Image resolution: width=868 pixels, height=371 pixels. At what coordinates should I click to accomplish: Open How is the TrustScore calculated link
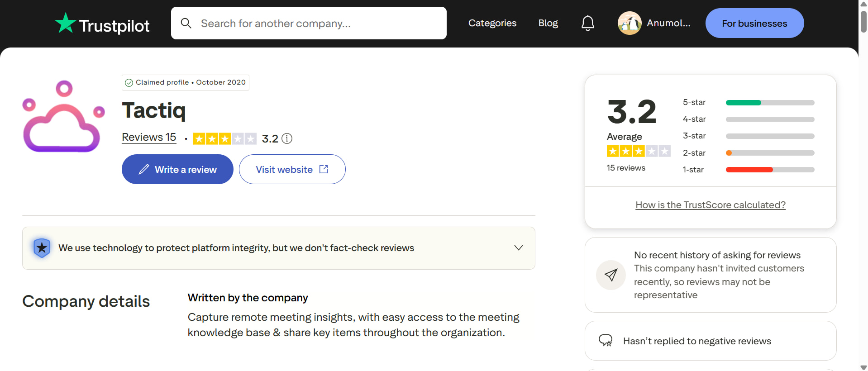coord(711,205)
